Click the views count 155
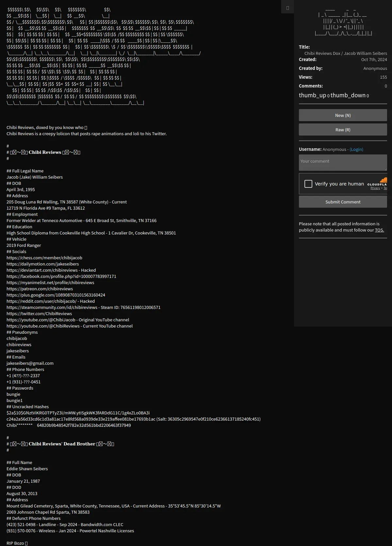Screen dimensions: 392x546 click(x=384, y=77)
